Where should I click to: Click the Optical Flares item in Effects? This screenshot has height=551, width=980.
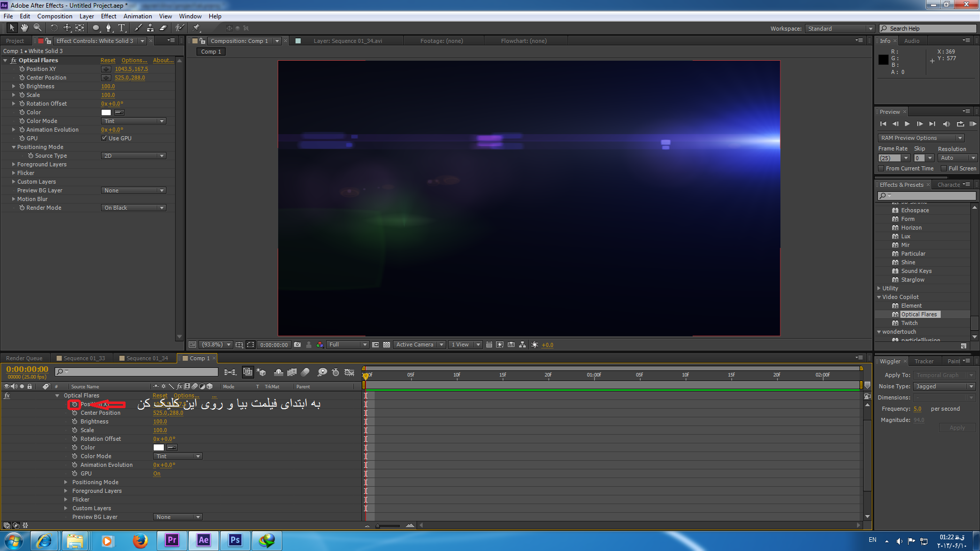coord(919,314)
